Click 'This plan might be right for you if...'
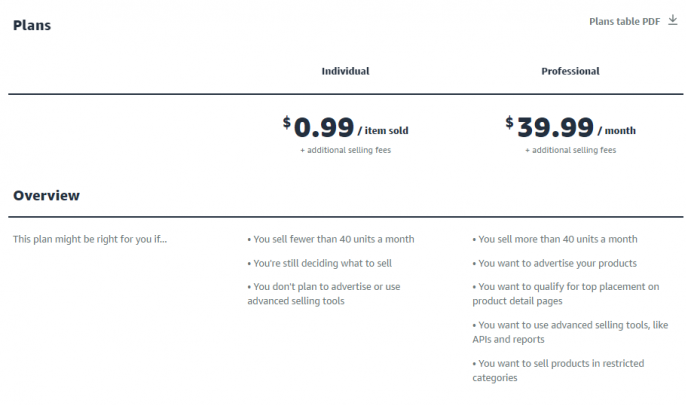This screenshot has width=686, height=405. coord(90,239)
